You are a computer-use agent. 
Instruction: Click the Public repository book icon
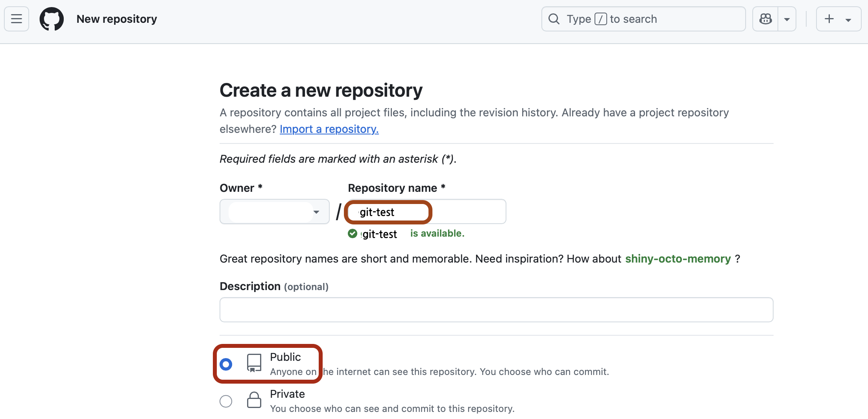254,363
